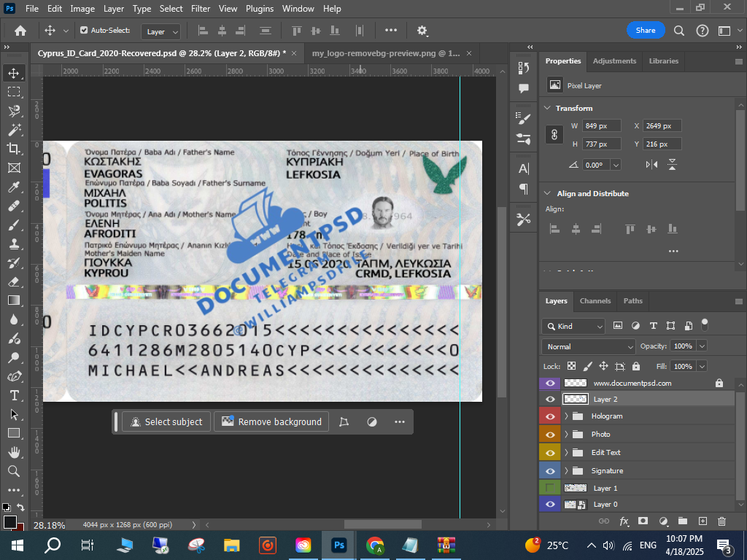Pick the Clone Stamp tool
The image size is (747, 560).
pos(14,244)
